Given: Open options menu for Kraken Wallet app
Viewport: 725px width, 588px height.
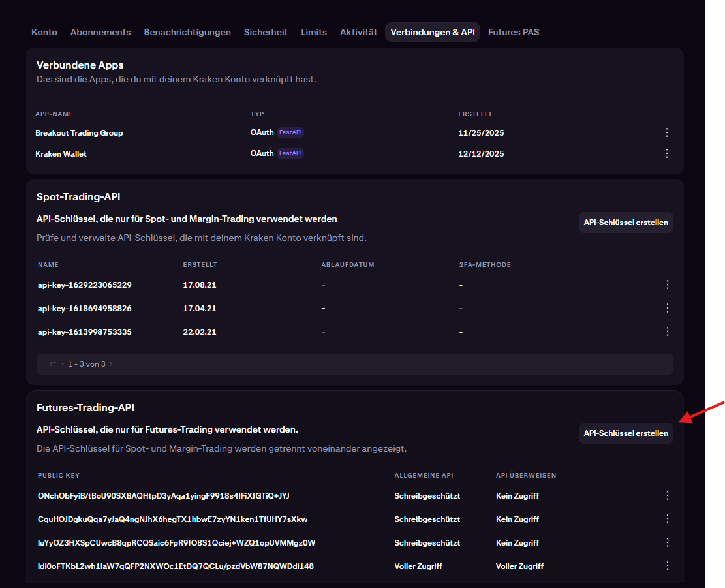Looking at the screenshot, I should (x=667, y=153).
